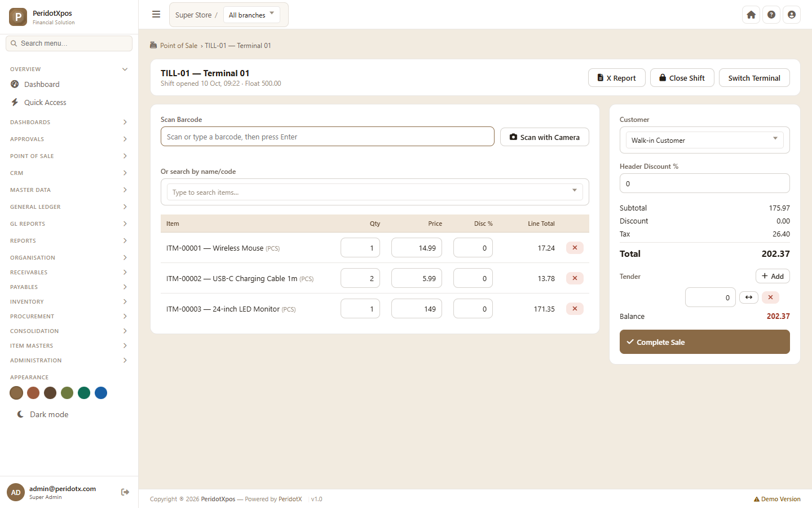
Task: Open Dashboard from sidebar
Action: (x=69, y=84)
